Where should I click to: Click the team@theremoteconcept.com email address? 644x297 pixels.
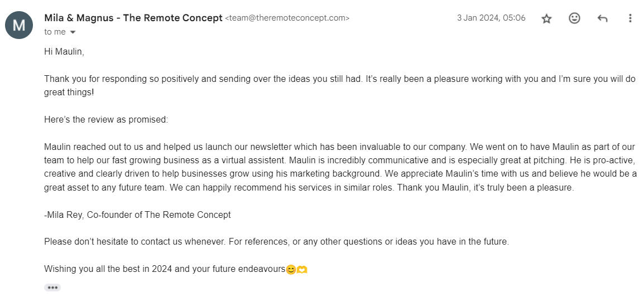tap(287, 18)
